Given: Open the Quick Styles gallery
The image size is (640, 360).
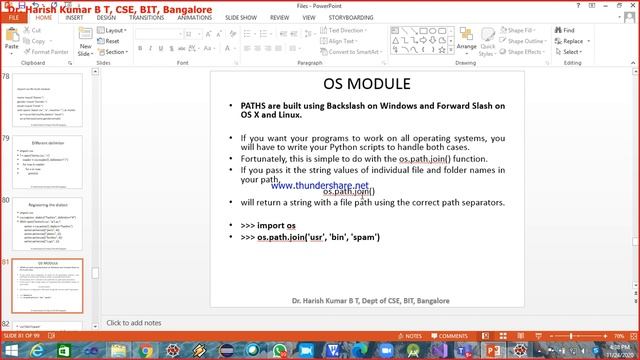Looking at the screenshot, I should click(x=487, y=42).
